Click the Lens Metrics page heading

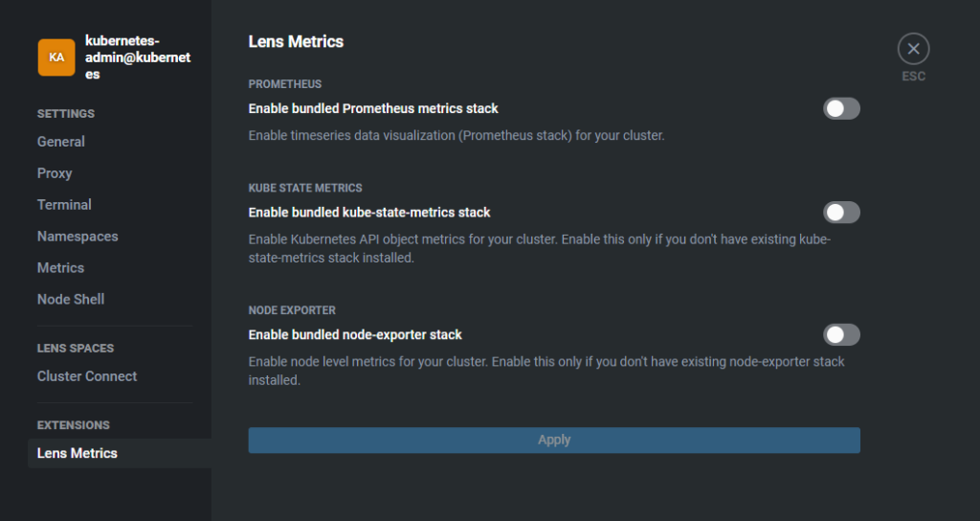pos(296,42)
